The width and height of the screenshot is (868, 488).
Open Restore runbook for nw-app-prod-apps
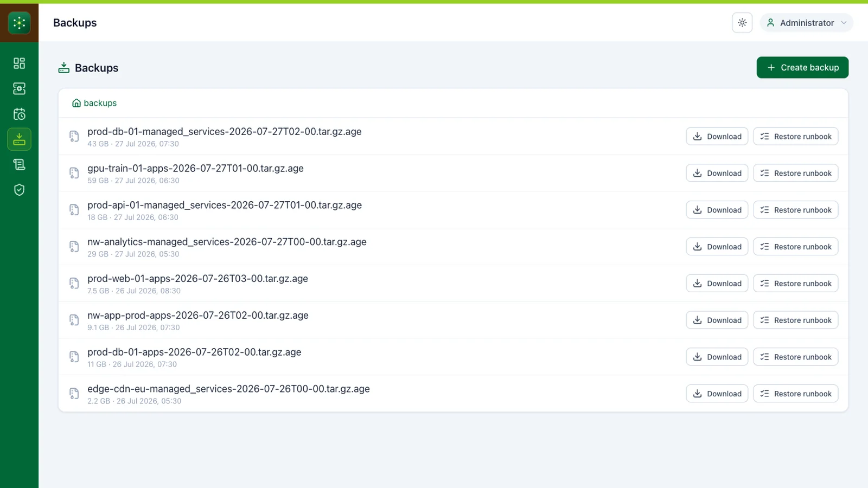coord(796,320)
